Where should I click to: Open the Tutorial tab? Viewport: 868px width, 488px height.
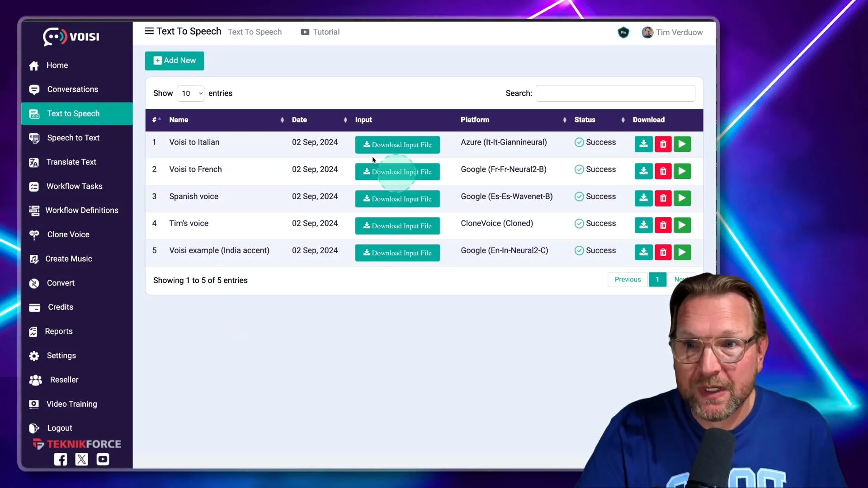320,32
